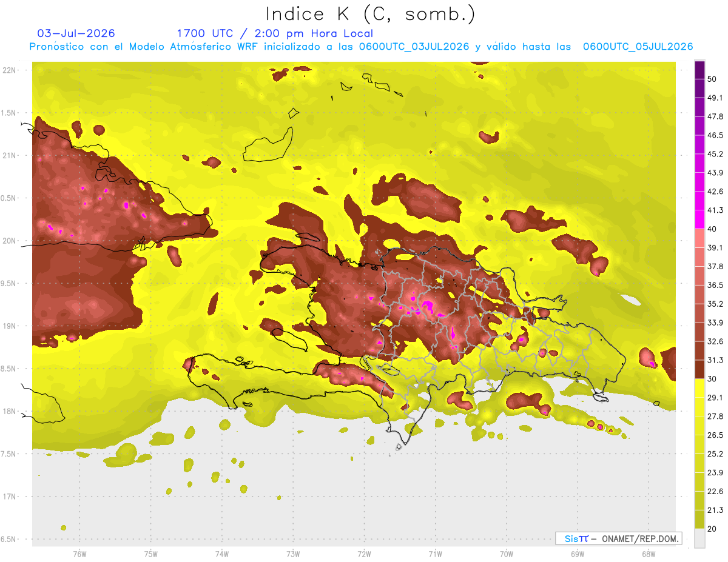Select the latitude label "21N"

coord(10,156)
